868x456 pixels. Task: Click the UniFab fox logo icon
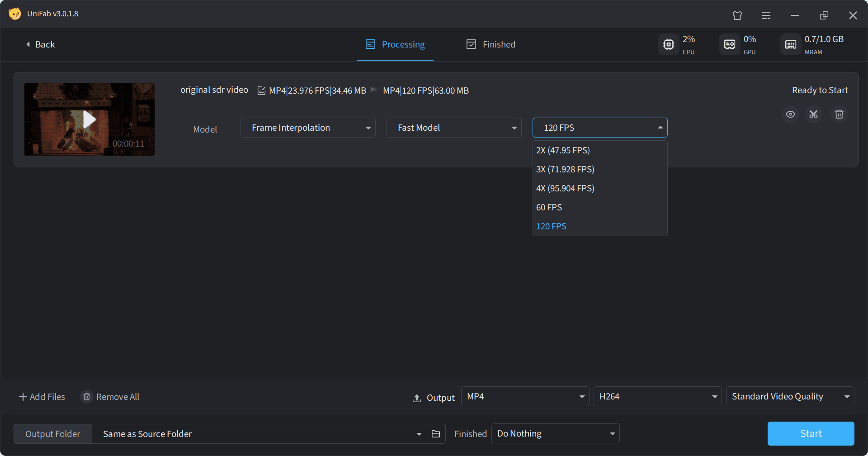click(x=15, y=14)
